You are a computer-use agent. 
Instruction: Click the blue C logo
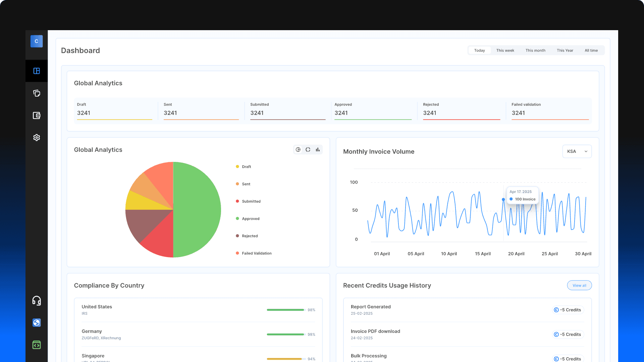tap(37, 41)
